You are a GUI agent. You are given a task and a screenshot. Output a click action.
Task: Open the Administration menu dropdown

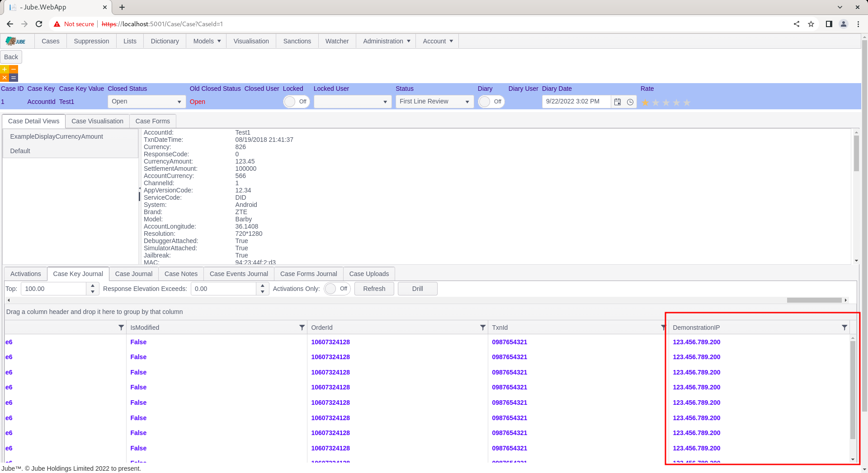pos(387,41)
